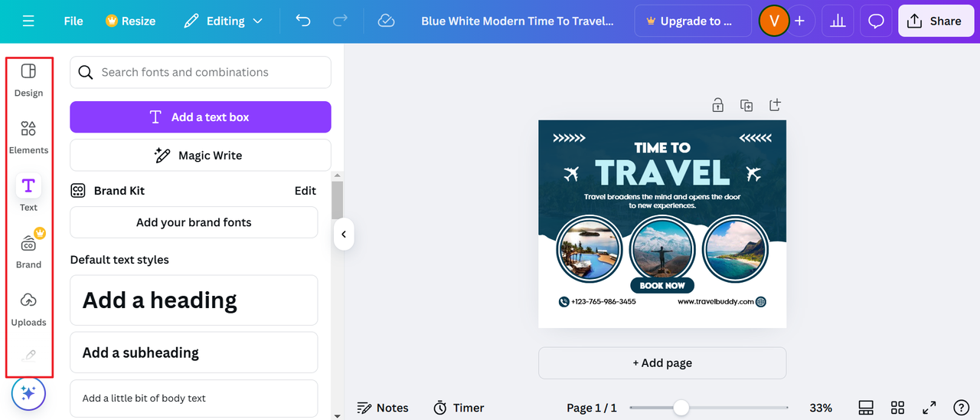Expand the Editing mode dropdown
Image resolution: width=980 pixels, height=420 pixels.
224,21
